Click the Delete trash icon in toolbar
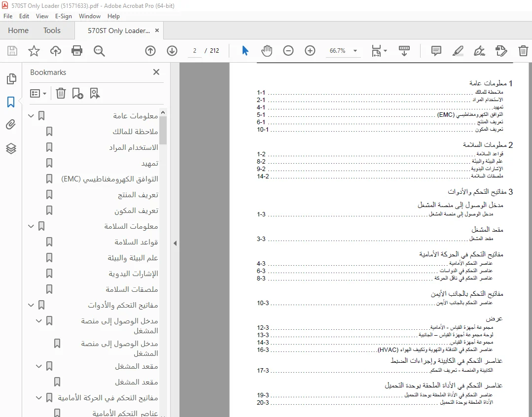The height and width of the screenshot is (417, 532). pos(523,51)
